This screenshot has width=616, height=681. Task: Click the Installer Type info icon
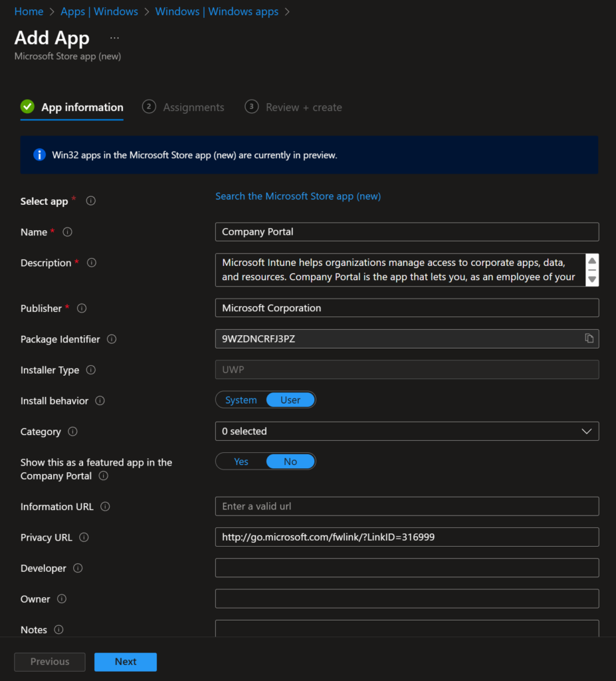pos(91,370)
